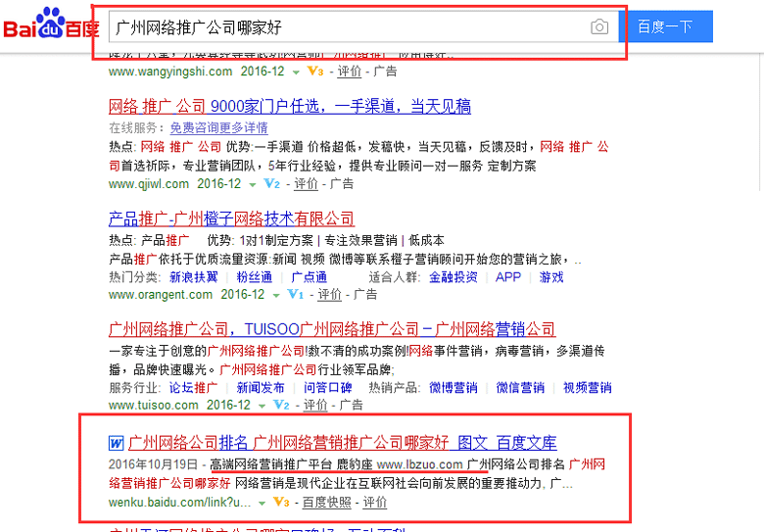
Task: Click the wenku.baidu.com/link URL text
Action: (180, 503)
